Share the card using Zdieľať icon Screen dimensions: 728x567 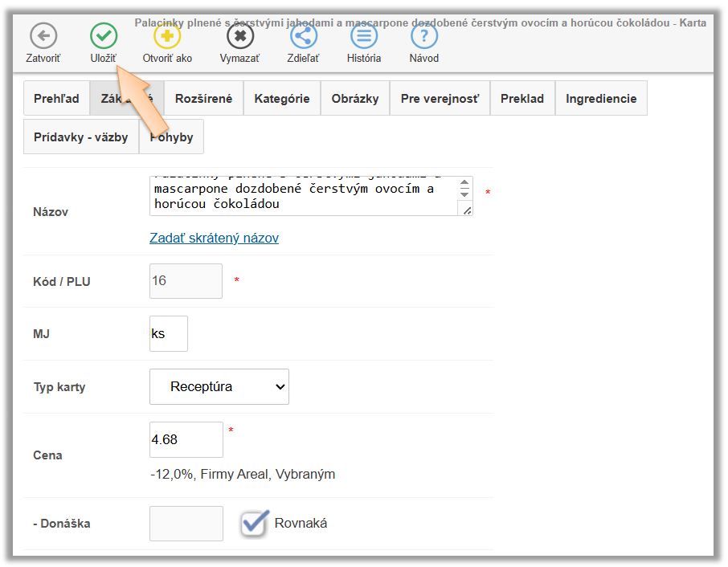point(304,36)
